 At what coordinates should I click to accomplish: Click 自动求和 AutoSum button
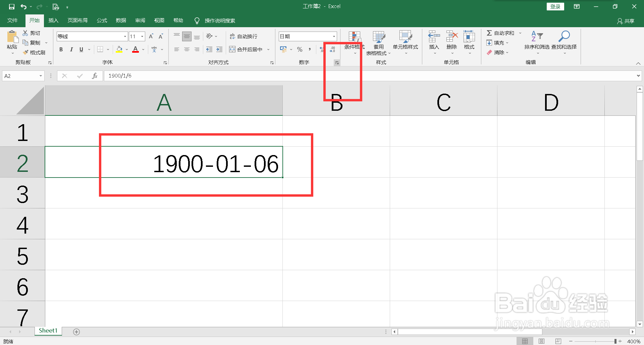click(500, 33)
